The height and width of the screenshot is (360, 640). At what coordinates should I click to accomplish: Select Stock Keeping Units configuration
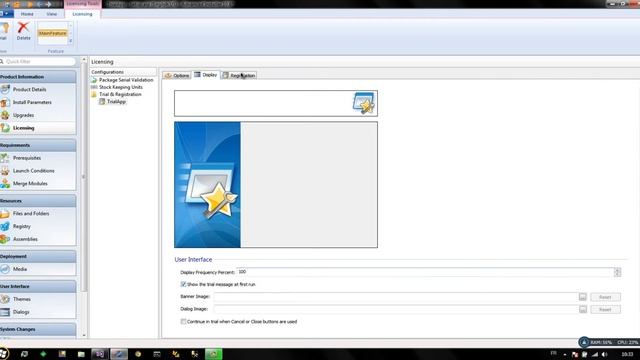click(x=120, y=87)
